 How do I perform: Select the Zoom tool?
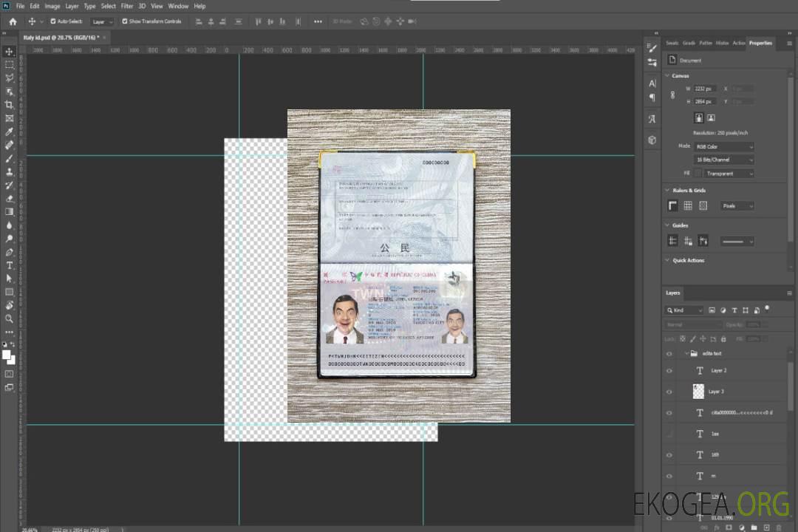point(9,318)
